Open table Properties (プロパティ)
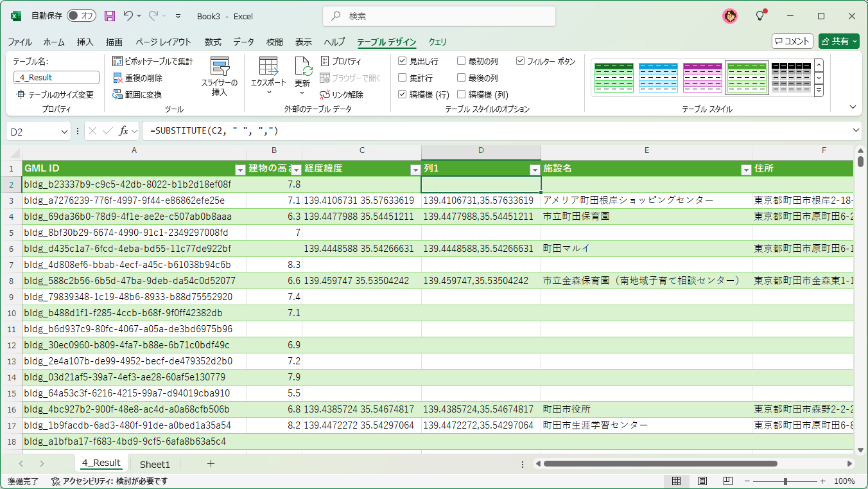 click(x=341, y=61)
